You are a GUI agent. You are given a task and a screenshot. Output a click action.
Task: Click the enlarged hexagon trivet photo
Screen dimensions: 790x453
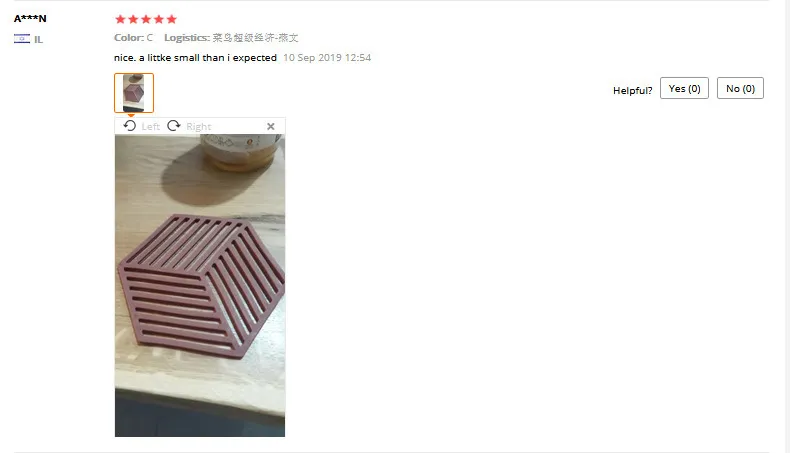coord(200,285)
